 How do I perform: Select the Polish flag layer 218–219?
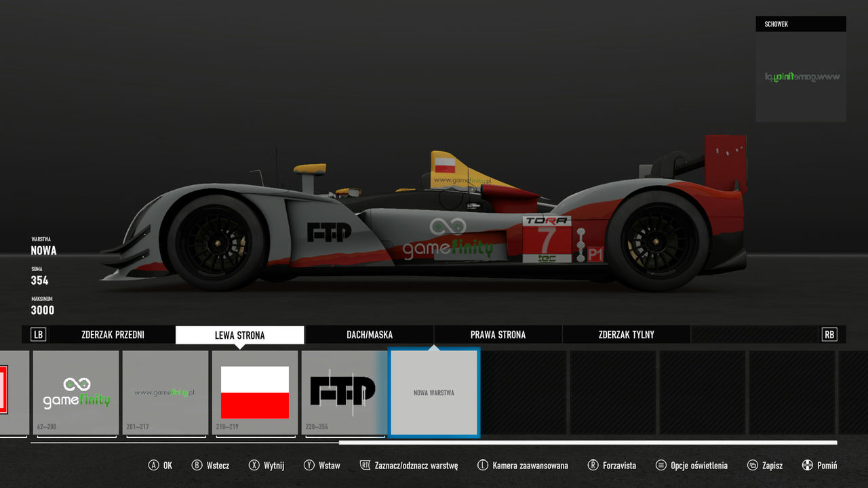pyautogui.click(x=255, y=392)
